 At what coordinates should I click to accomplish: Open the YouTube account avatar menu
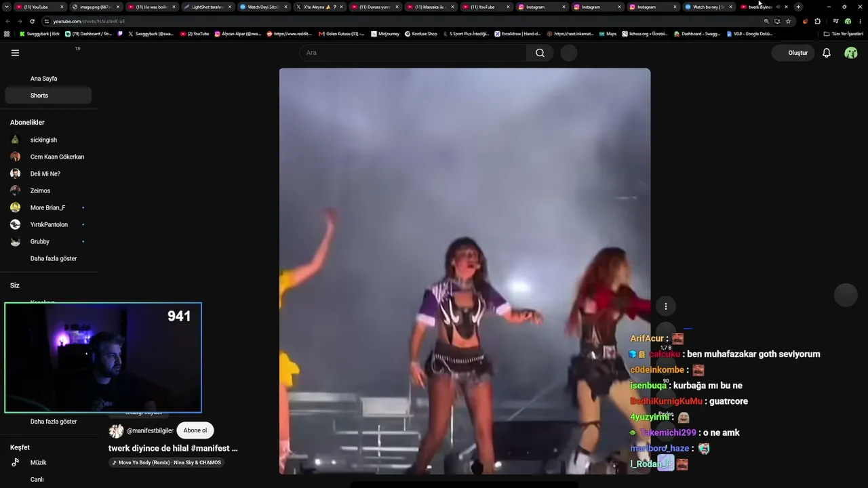coord(851,53)
